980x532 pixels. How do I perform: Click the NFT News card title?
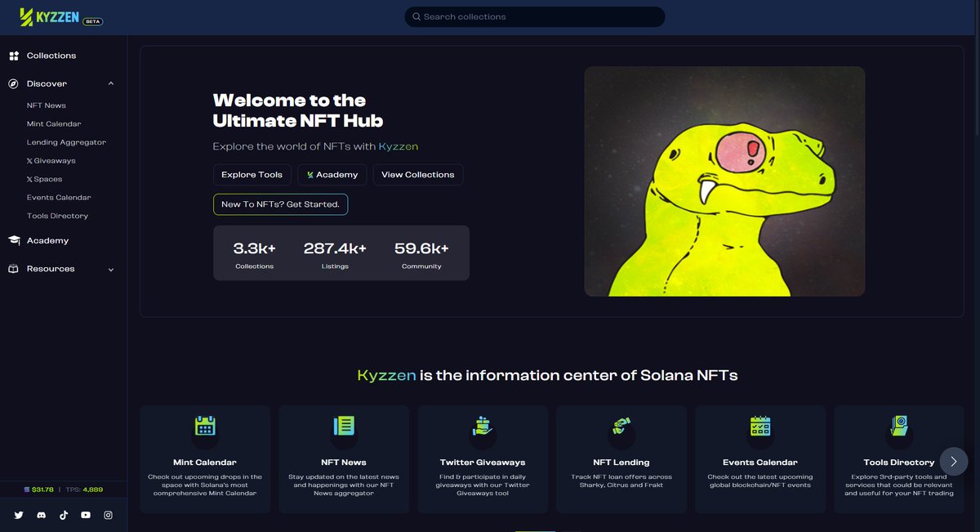click(x=344, y=463)
